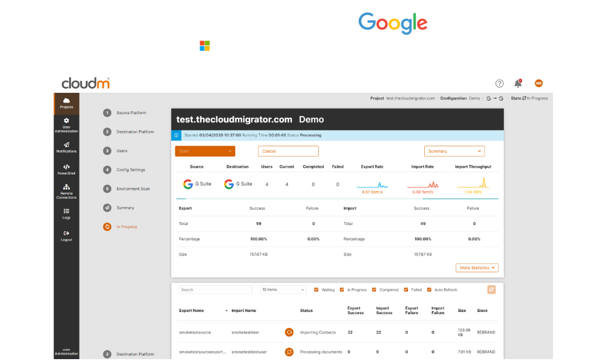Image resolution: width=607 pixels, height=364 pixels.
Task: Click the help question mark icon
Action: click(500, 84)
